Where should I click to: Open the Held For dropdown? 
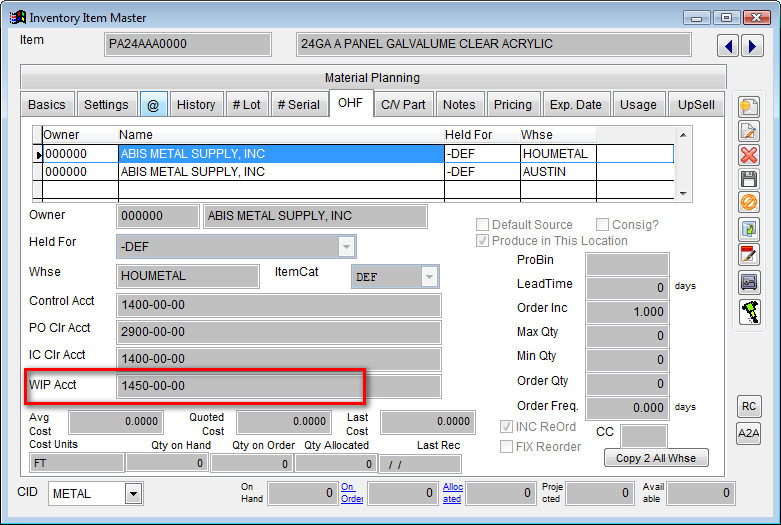tap(346, 246)
